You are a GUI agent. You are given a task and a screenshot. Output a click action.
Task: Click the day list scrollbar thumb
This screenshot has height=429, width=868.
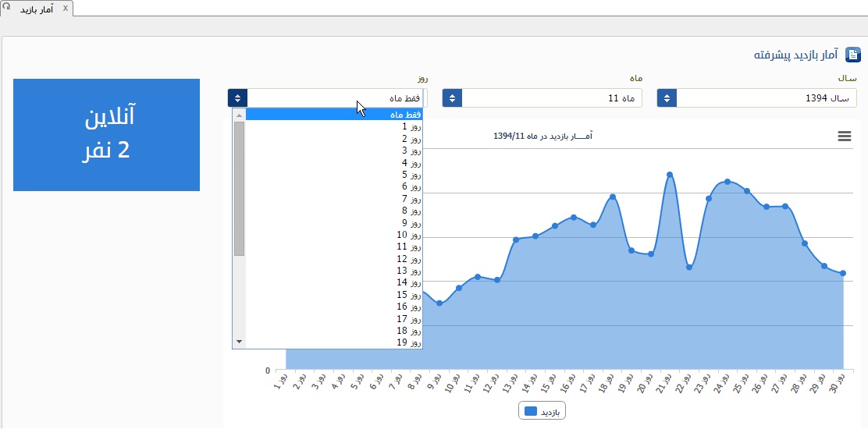[239, 187]
